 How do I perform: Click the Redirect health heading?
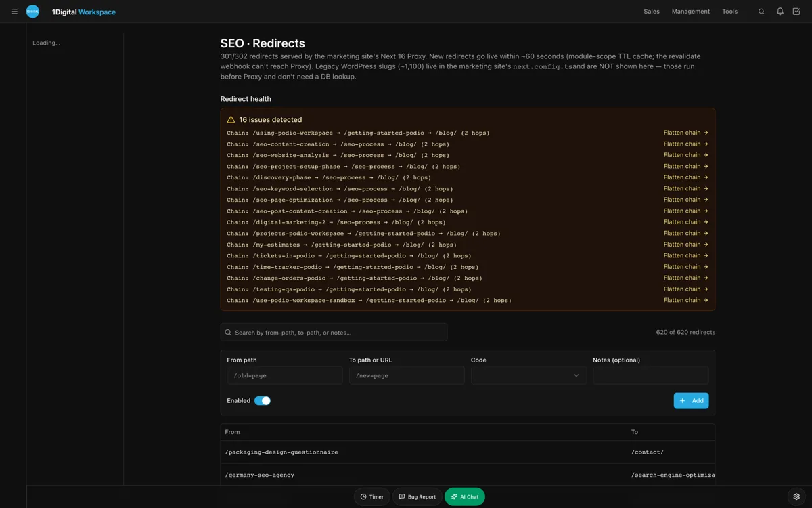click(x=246, y=99)
